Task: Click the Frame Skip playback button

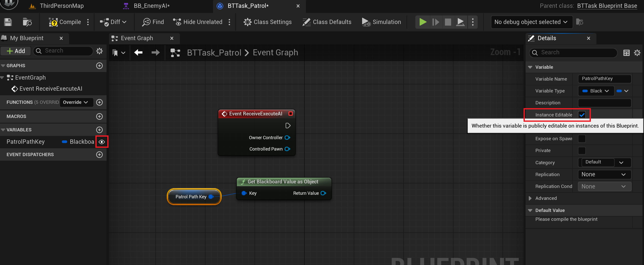Action: 435,22
